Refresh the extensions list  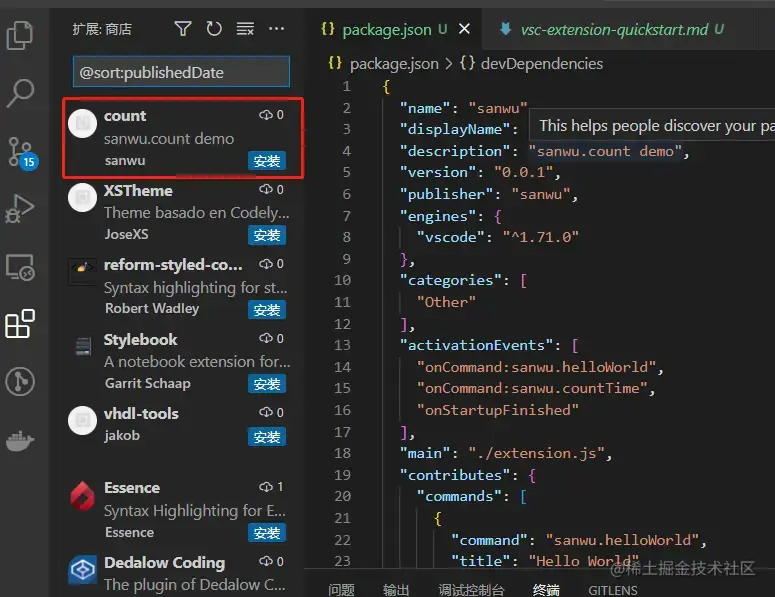[x=214, y=29]
